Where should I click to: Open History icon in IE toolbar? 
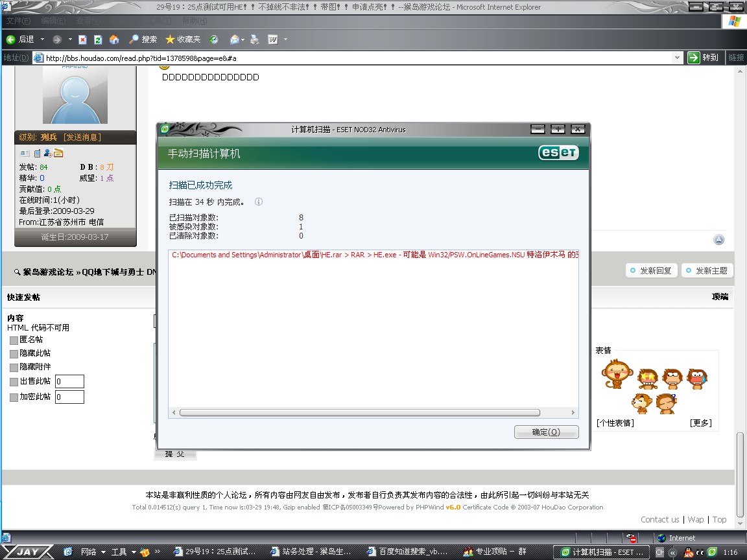[213, 40]
